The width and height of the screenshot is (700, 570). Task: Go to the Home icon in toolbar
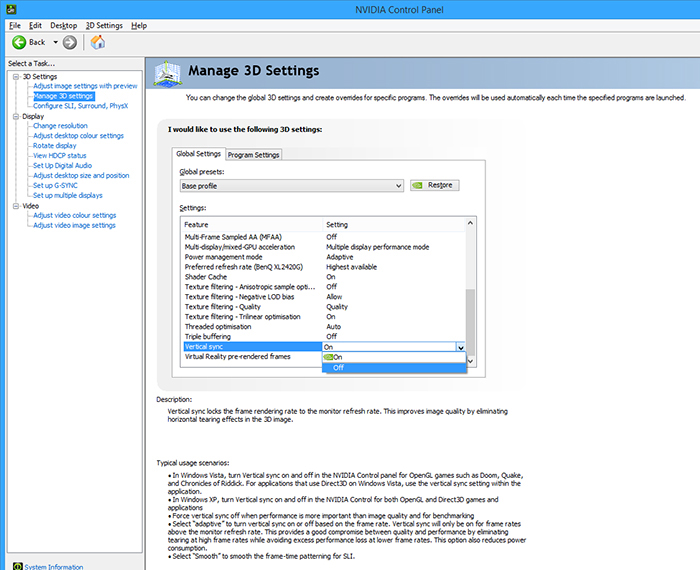pos(98,42)
